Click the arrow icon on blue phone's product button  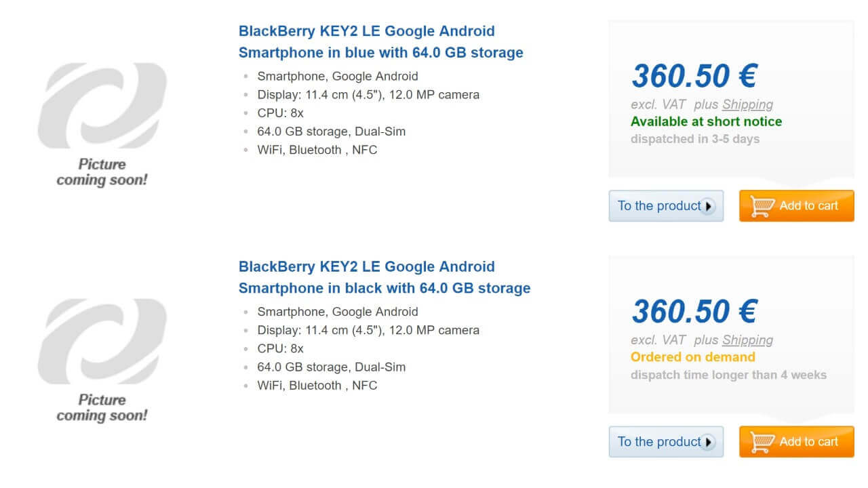708,206
